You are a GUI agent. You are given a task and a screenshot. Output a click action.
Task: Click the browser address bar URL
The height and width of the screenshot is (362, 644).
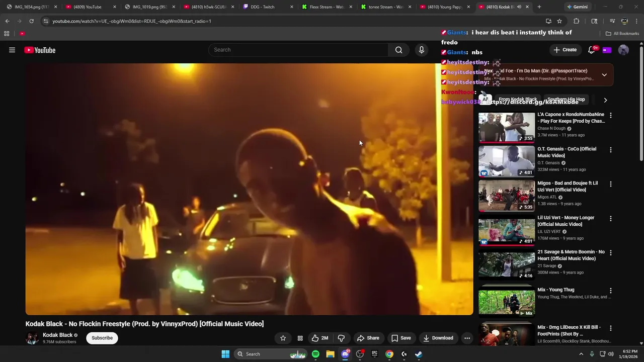tap(131, 21)
